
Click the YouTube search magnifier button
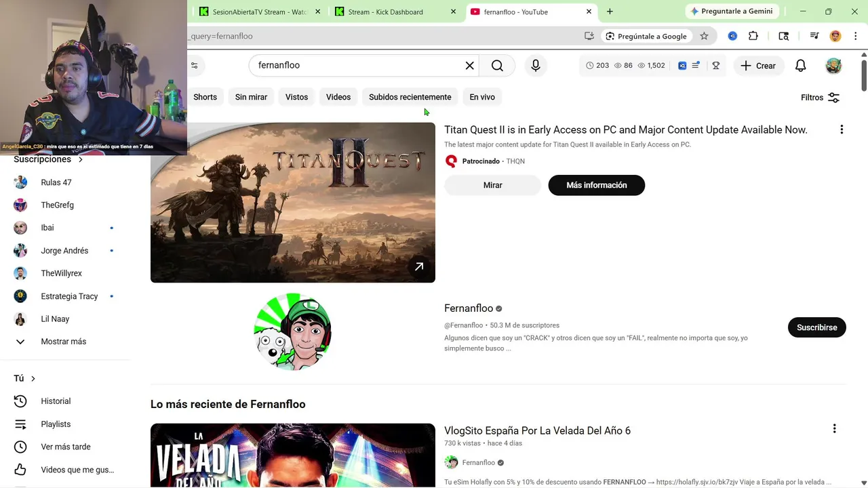[x=497, y=66]
